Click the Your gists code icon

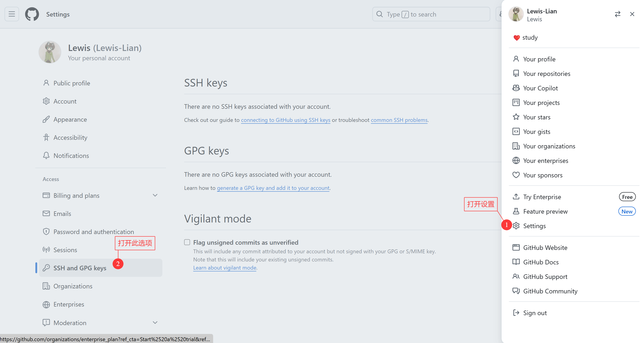click(516, 131)
